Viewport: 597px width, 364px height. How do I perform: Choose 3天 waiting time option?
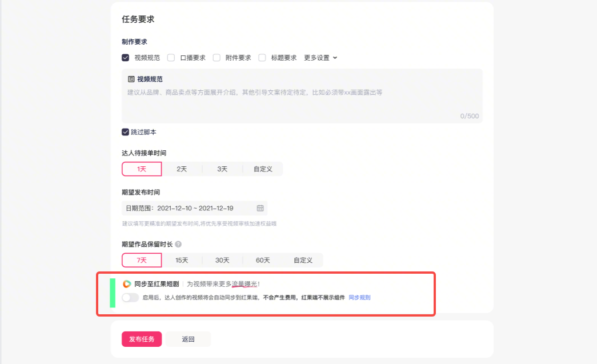click(222, 169)
